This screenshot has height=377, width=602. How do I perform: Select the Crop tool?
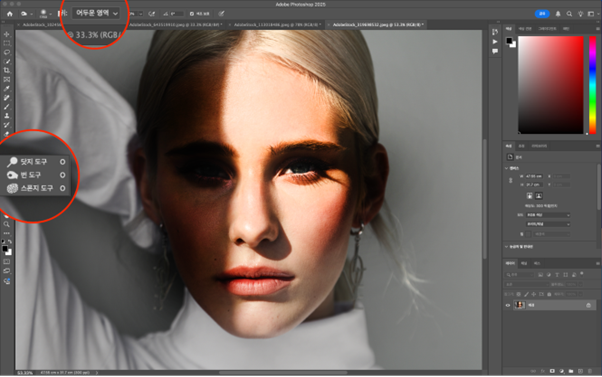point(7,71)
